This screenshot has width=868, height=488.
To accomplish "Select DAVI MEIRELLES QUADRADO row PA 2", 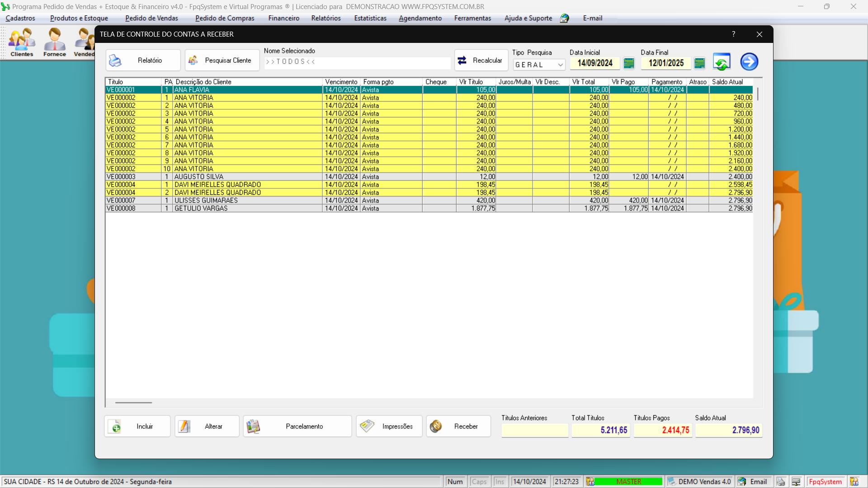I will [429, 192].
